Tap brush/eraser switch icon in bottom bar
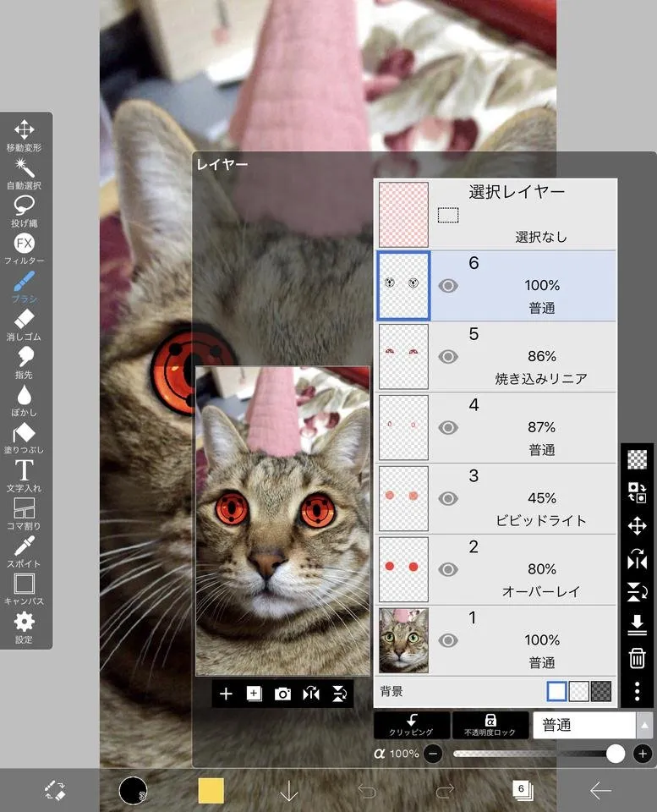 click(x=55, y=791)
